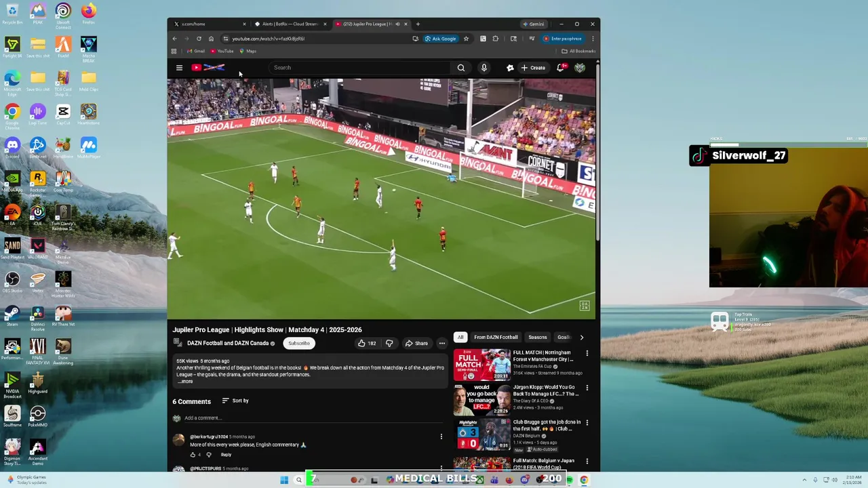Open a new browser tab
Screen dimensions: 868x488
click(x=418, y=24)
